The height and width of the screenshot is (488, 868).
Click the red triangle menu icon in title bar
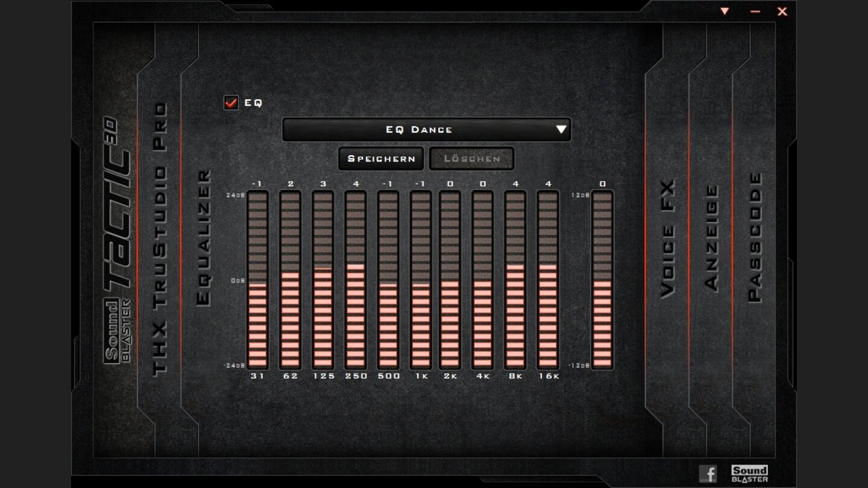[725, 11]
